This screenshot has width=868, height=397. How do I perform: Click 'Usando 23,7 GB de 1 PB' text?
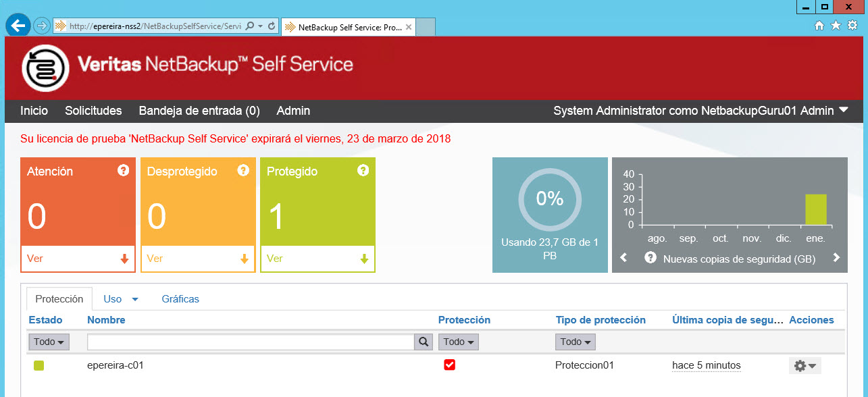pos(550,248)
